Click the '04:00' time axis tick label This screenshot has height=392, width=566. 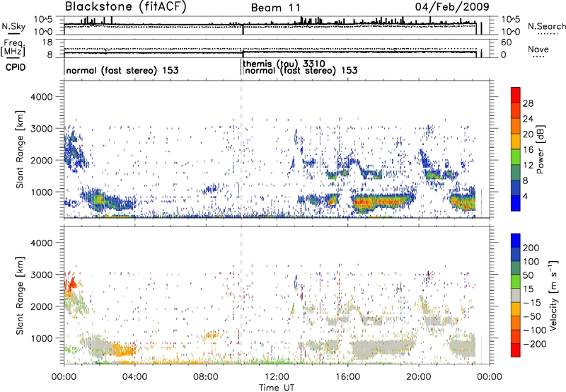click(x=134, y=377)
